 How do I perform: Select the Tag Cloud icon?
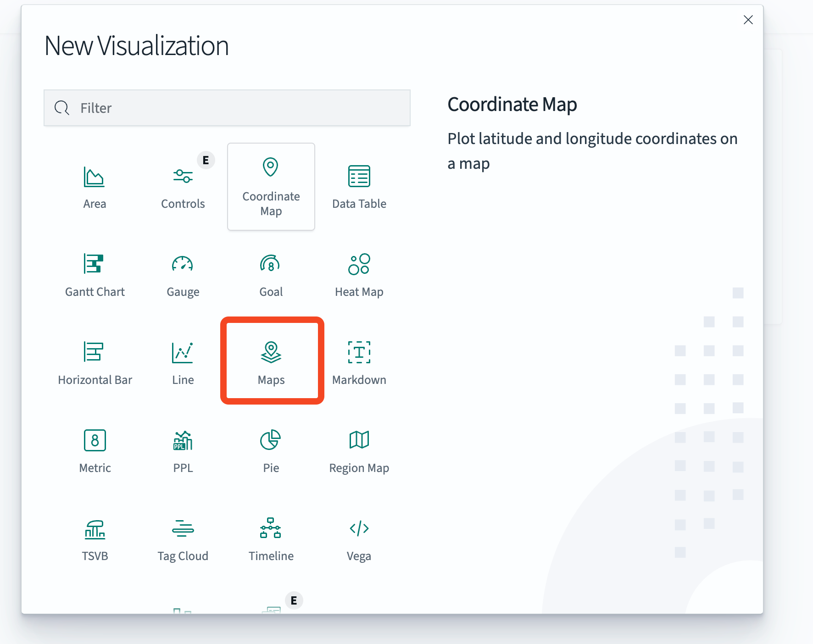click(183, 528)
